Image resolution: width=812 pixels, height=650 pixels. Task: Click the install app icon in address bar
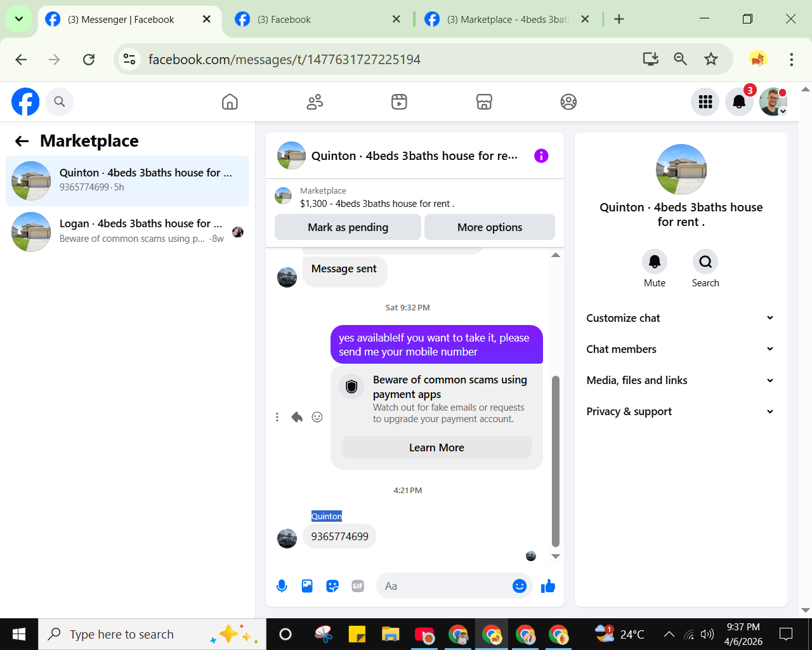pyautogui.click(x=651, y=59)
